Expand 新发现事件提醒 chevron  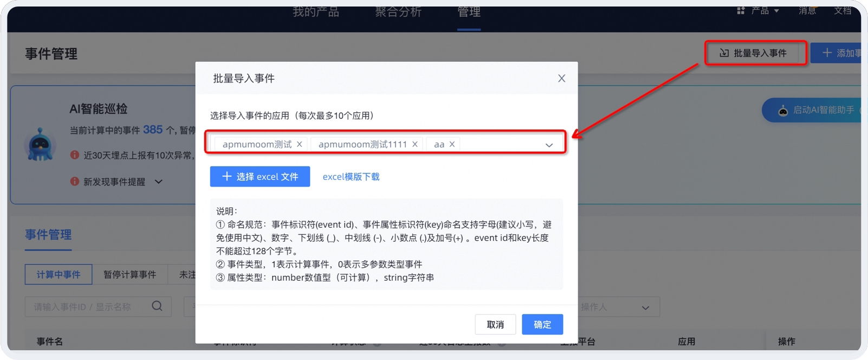coord(158,182)
